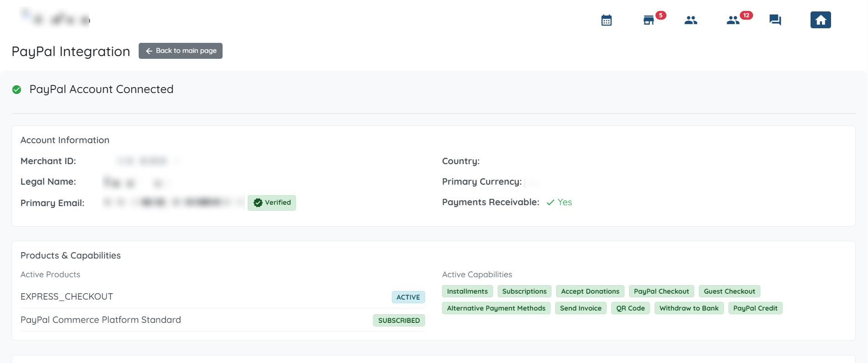Click the SUBSCRIBED status badge
The height and width of the screenshot is (363, 868).
399,321
